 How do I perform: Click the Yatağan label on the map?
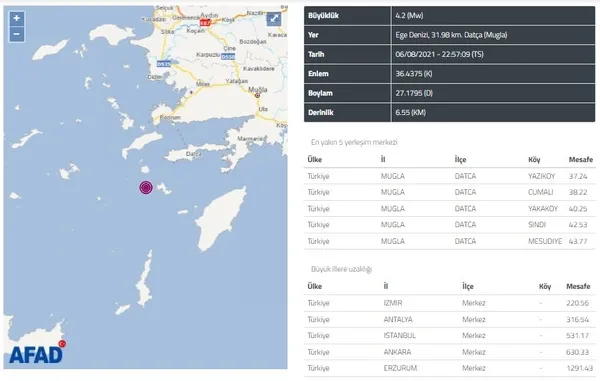pyautogui.click(x=236, y=81)
